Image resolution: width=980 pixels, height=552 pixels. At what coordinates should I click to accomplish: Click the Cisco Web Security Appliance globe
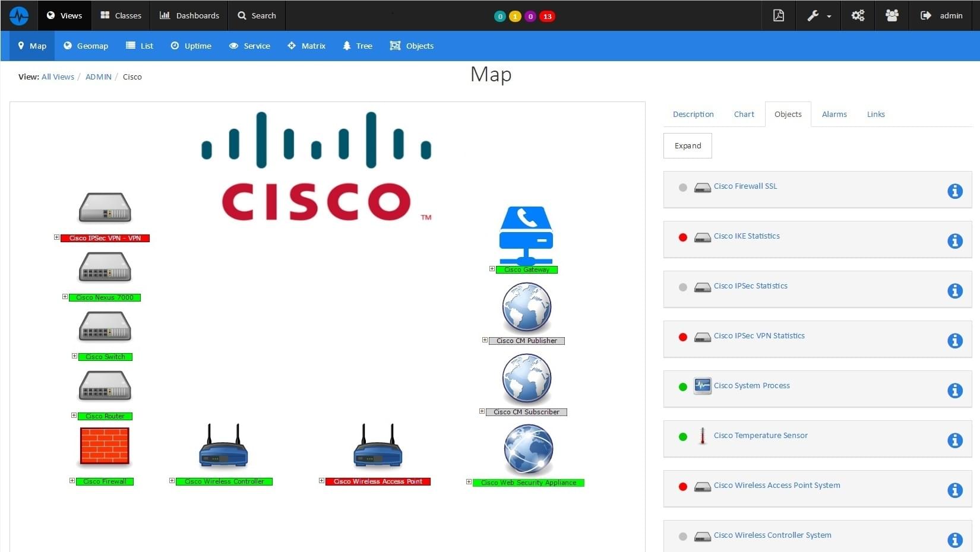(528, 449)
